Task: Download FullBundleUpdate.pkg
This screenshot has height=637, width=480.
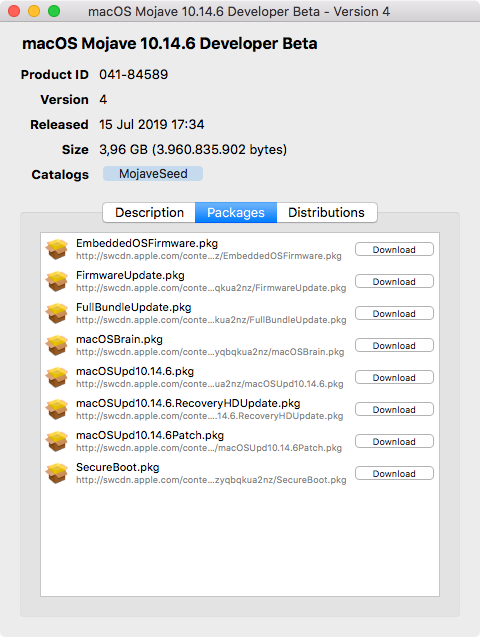Action: point(394,314)
